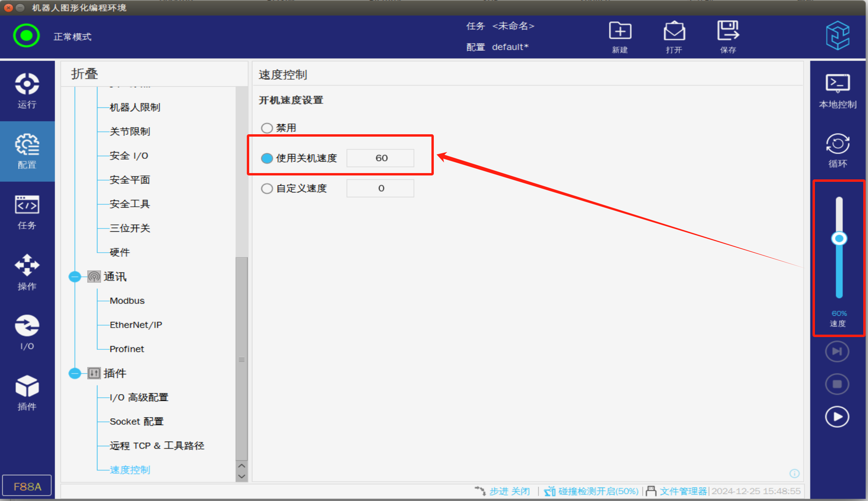Click the step-forward playback button

coord(837,352)
